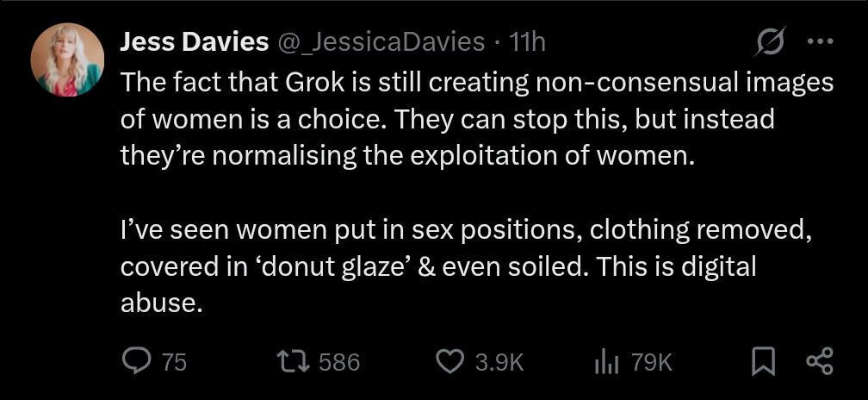Click the paragraph ending 'This is digital abuse'
Image resolution: width=868 pixels, height=400 pixels.
(x=465, y=266)
